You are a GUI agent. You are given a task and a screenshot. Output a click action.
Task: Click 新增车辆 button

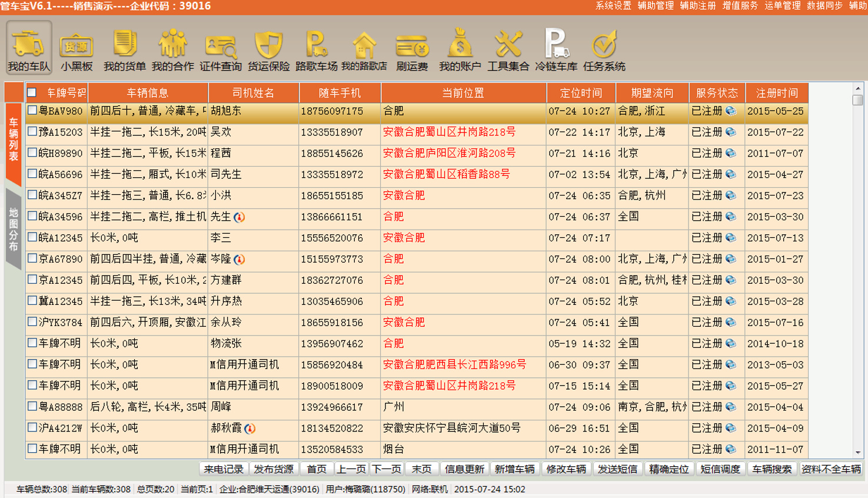tap(514, 469)
